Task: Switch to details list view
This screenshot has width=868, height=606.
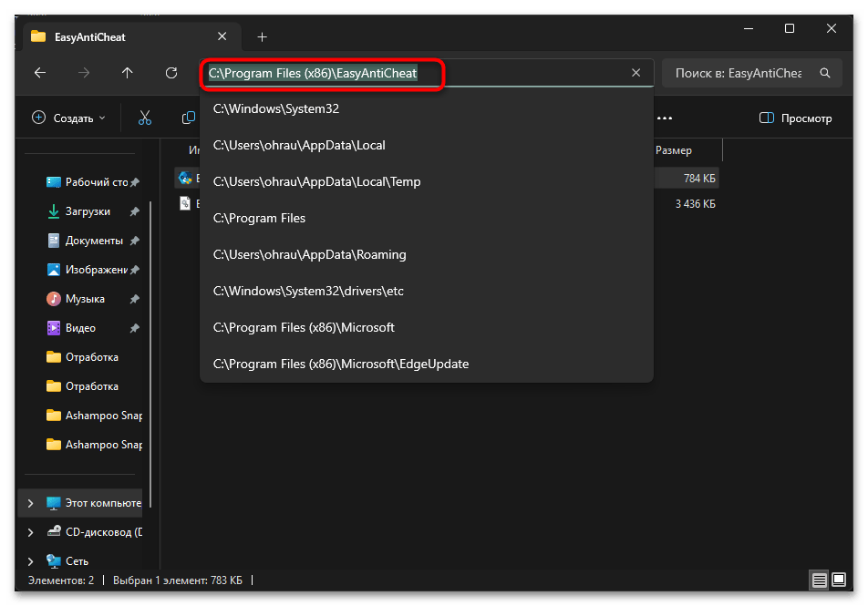Action: (x=820, y=580)
